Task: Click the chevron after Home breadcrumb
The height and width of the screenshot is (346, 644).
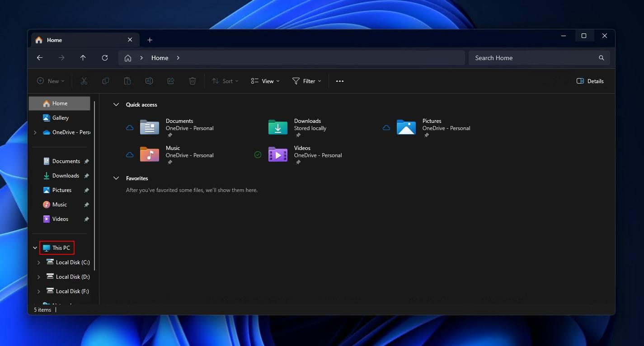Action: pos(178,58)
